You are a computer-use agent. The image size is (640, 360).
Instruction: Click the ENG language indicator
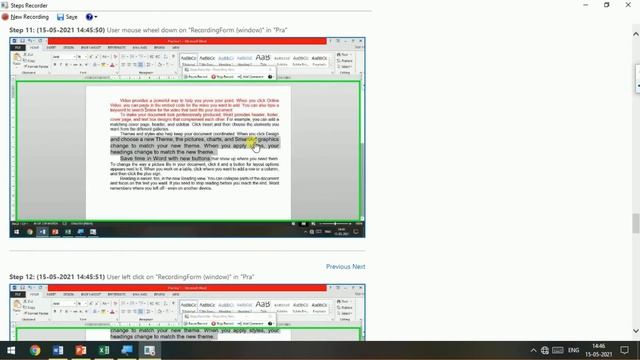573,350
